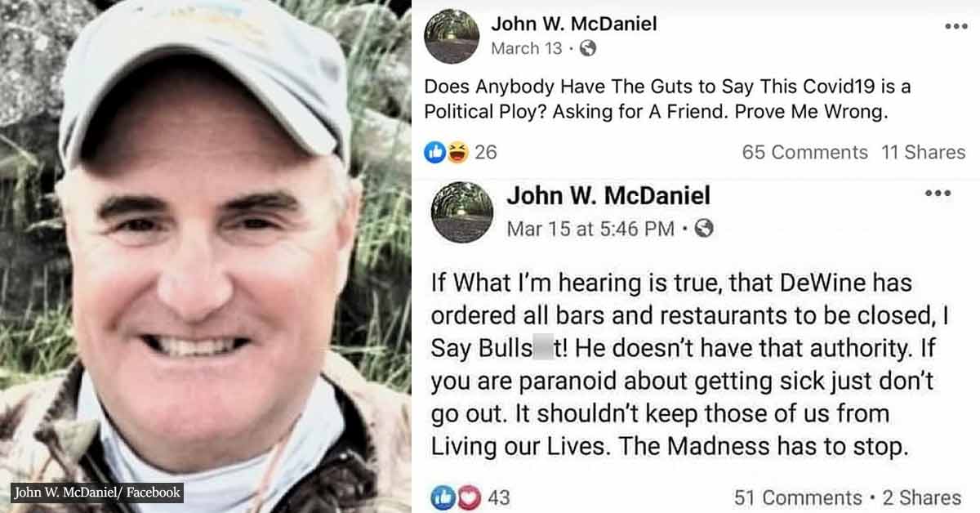Click the blue thumbs-up reaction next to 26

coord(434,152)
